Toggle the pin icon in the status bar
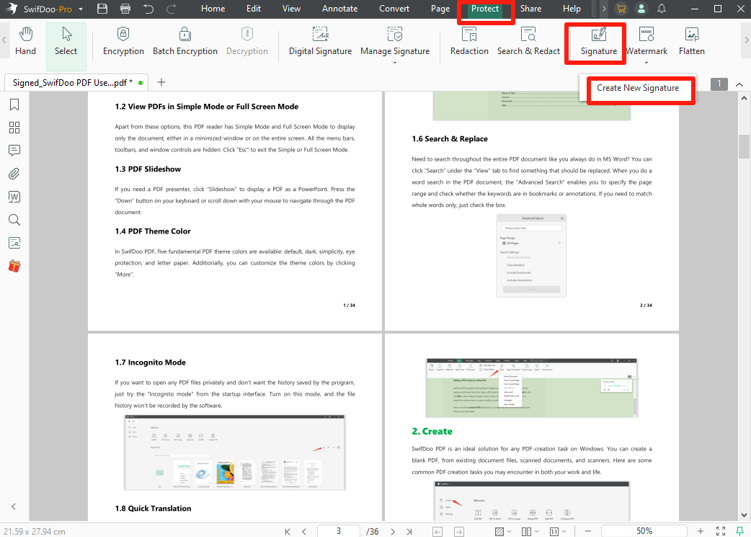Screen dimensions: 751x537 (x=740, y=531)
